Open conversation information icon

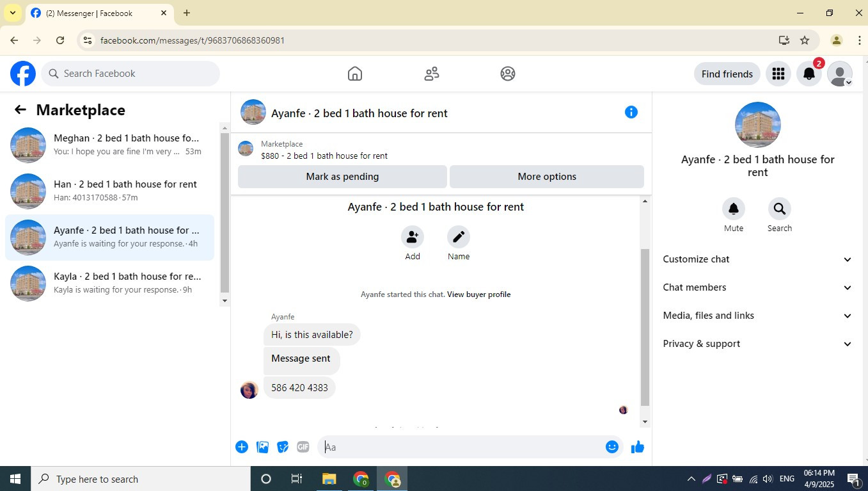coord(631,112)
